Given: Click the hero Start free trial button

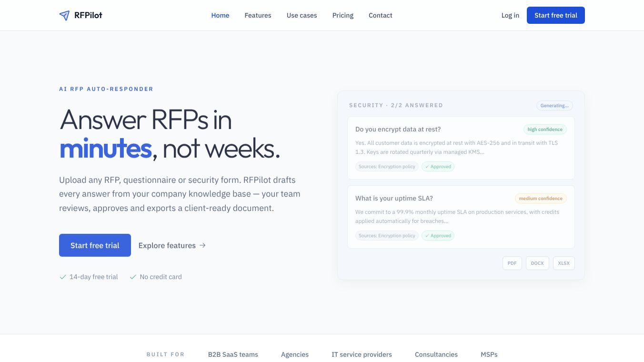Looking at the screenshot, I should 95,245.
